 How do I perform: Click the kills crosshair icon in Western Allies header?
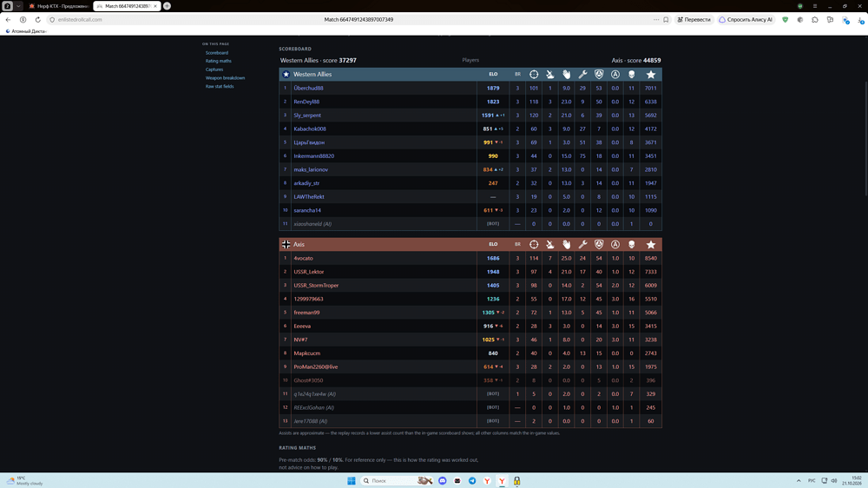tap(534, 74)
